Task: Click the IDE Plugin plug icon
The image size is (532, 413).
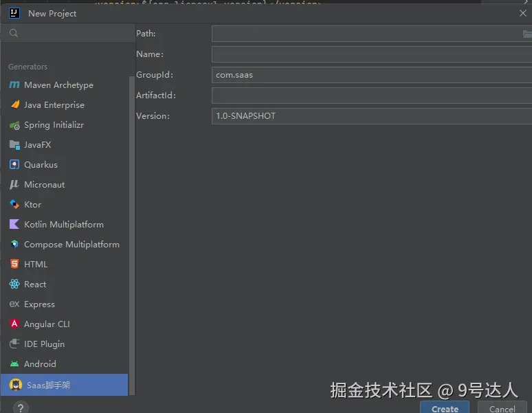Action: pos(14,344)
